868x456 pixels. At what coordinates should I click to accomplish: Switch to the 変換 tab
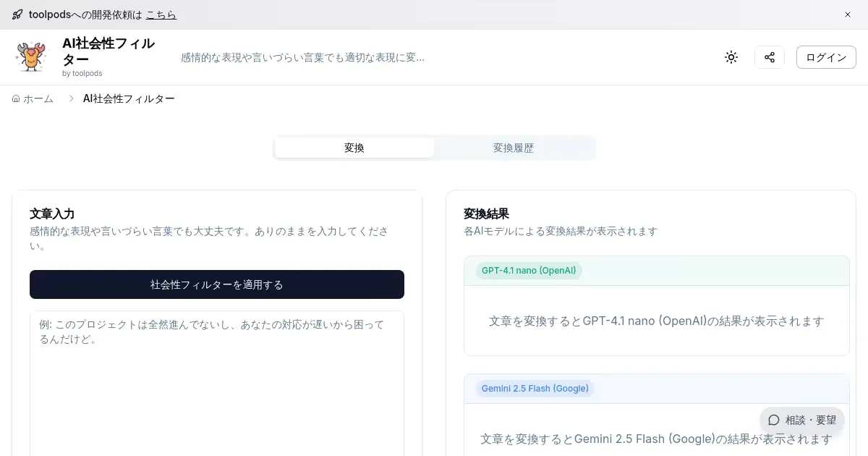[354, 148]
